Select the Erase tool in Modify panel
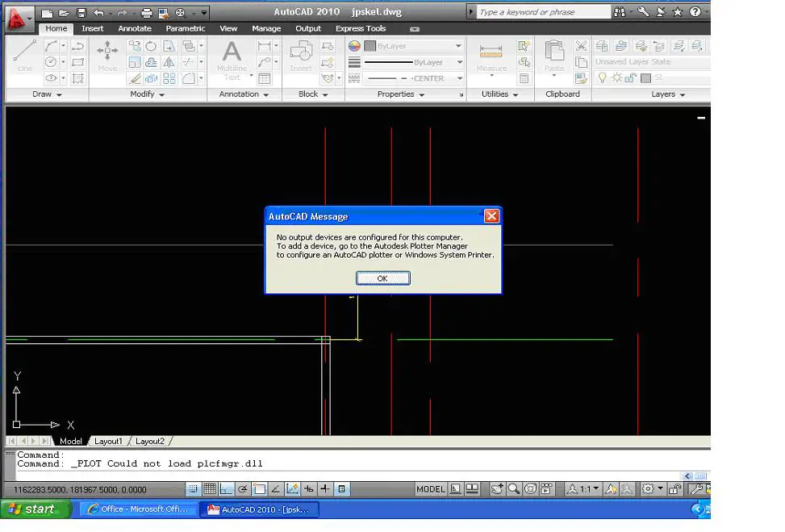Image resolution: width=785 pixels, height=532 pixels. pyautogui.click(x=135, y=78)
